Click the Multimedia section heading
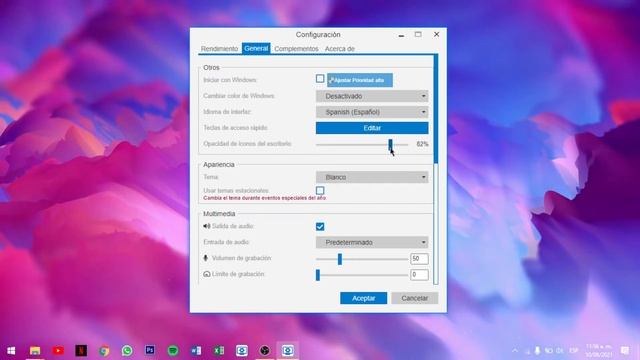The width and height of the screenshot is (640, 360). [x=219, y=213]
